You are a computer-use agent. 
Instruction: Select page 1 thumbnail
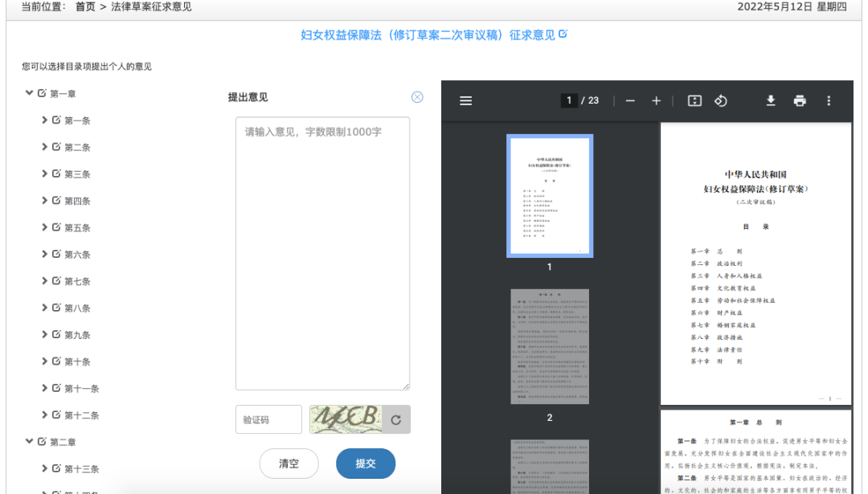pos(550,196)
